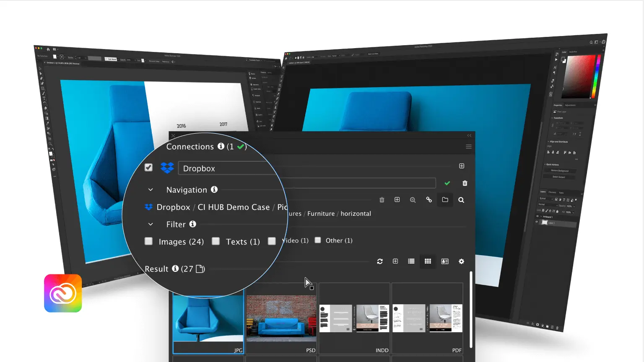The height and width of the screenshot is (362, 644).
Task: Check the Texts (1) filter option
Action: tap(216, 241)
